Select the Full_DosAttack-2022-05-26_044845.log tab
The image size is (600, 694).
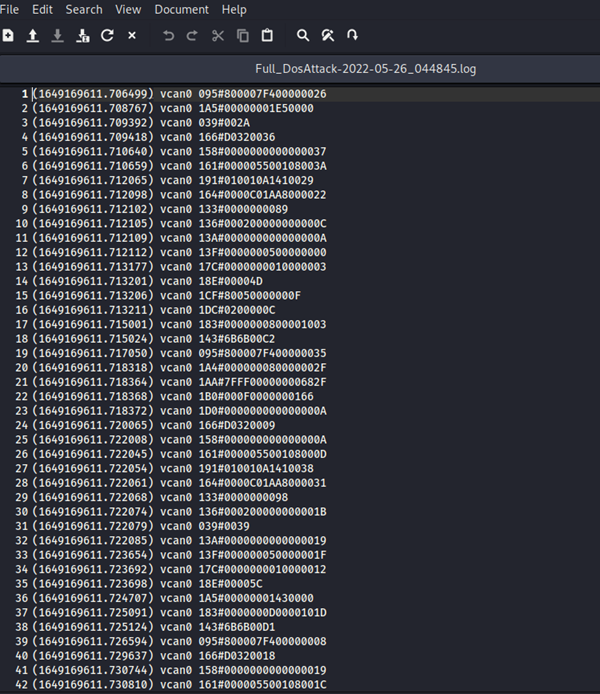coord(365,69)
